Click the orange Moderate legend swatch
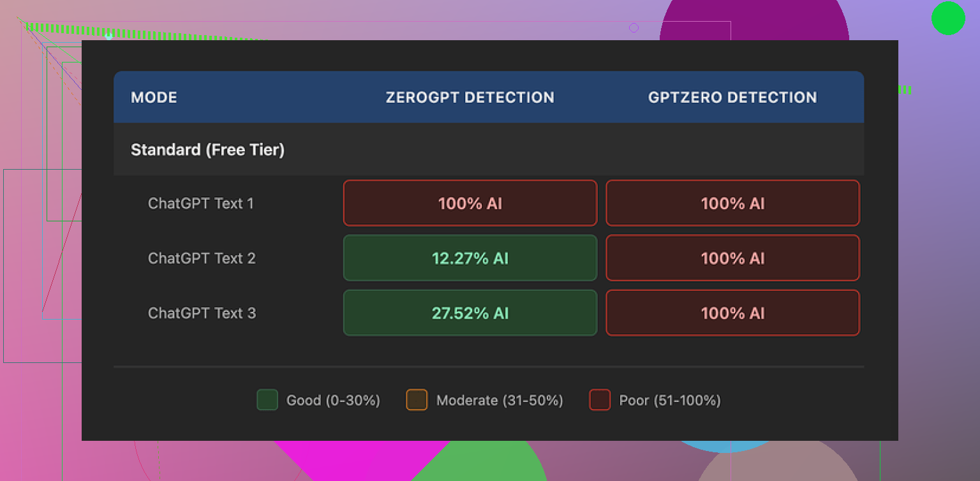This screenshot has height=481, width=980. tap(417, 400)
